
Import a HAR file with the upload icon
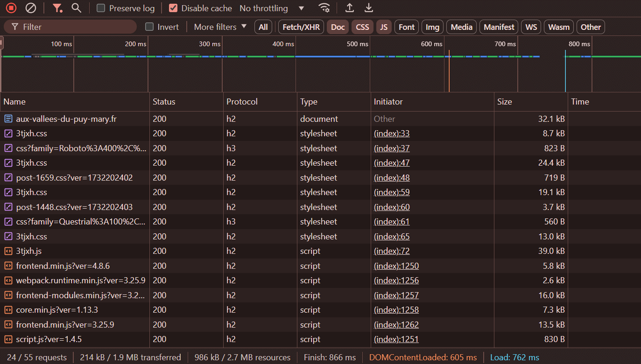point(349,8)
